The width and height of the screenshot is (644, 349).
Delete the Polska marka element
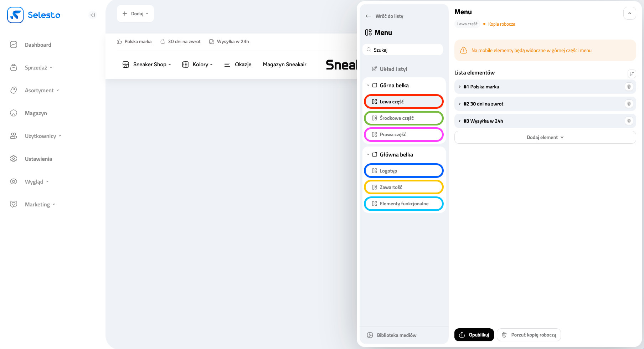[x=629, y=87]
